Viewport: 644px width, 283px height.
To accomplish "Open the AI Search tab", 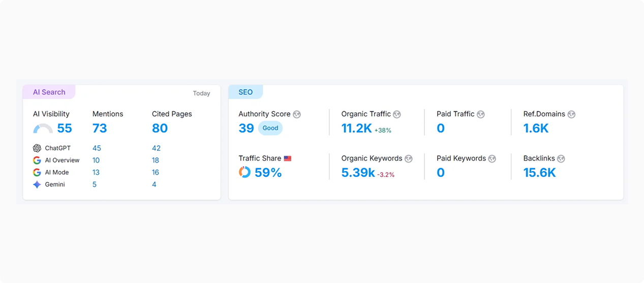I will 49,92.
